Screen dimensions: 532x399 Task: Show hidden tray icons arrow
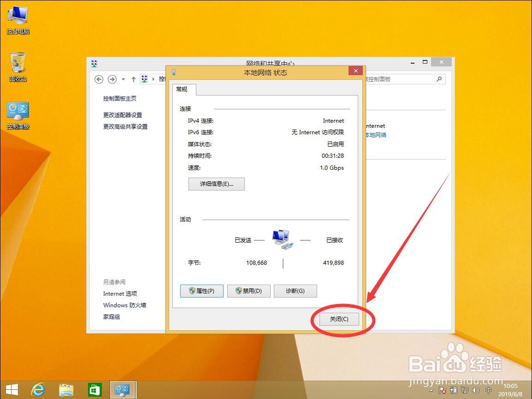point(431,390)
